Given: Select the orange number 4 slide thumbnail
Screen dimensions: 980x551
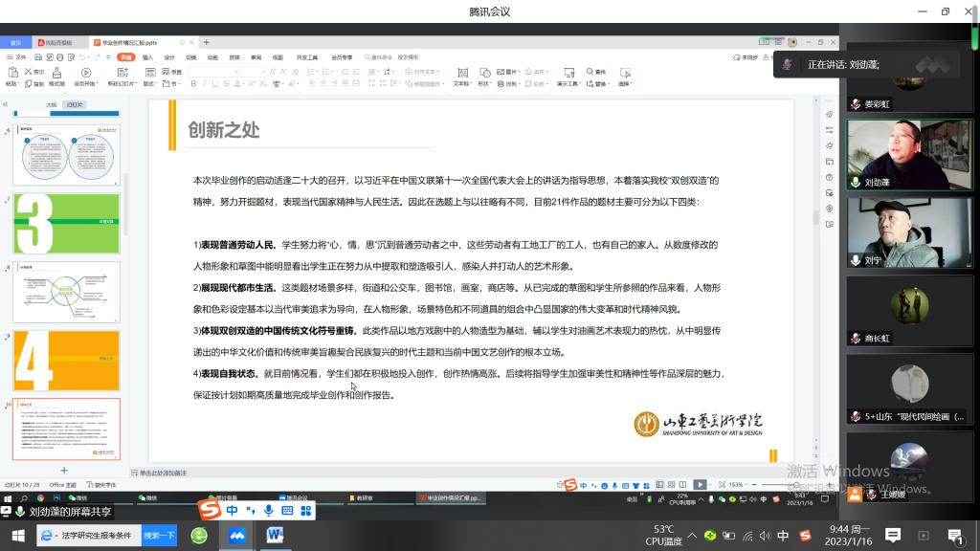Looking at the screenshot, I should pyautogui.click(x=66, y=361).
